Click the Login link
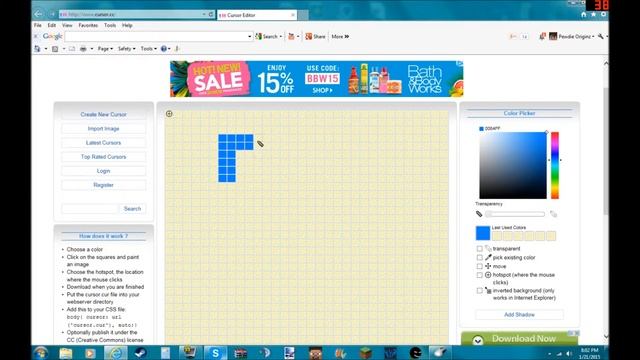This screenshot has width=640, height=360. coord(103,171)
